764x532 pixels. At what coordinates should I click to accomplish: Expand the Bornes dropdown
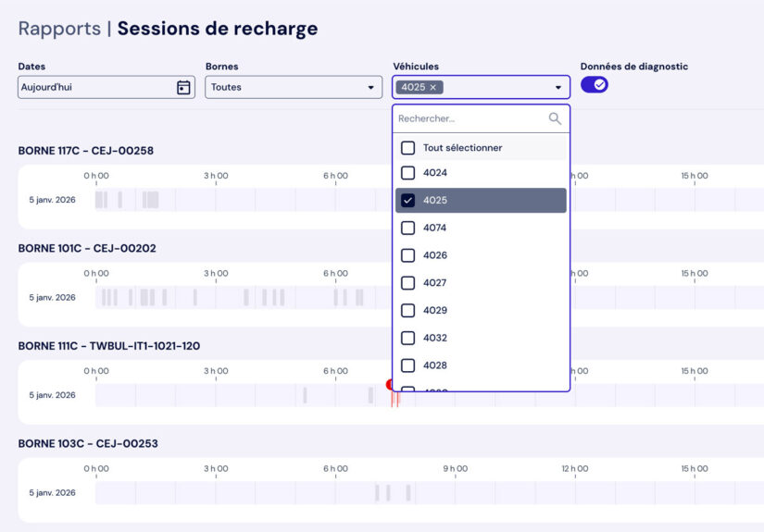click(x=293, y=88)
